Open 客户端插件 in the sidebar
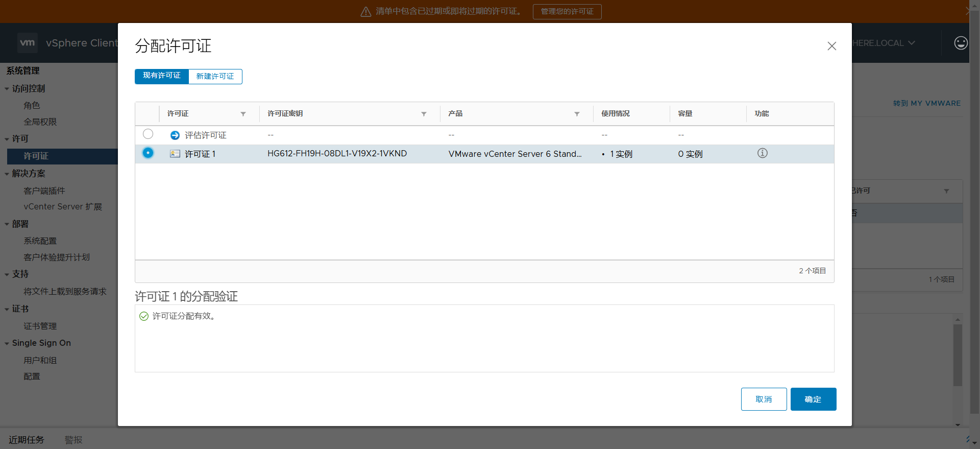Image resolution: width=980 pixels, height=449 pixels. pyautogui.click(x=44, y=191)
